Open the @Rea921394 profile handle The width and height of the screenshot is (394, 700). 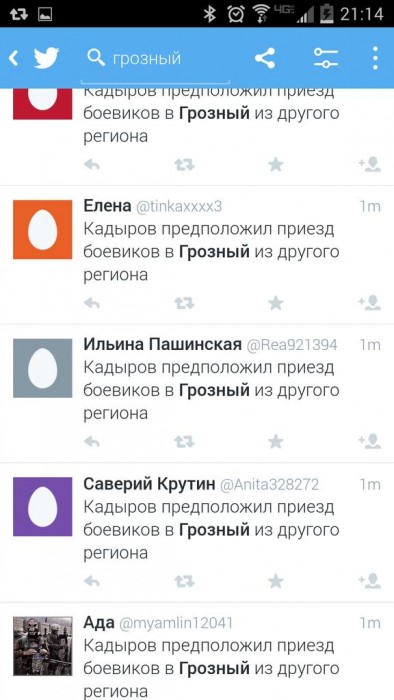(291, 345)
